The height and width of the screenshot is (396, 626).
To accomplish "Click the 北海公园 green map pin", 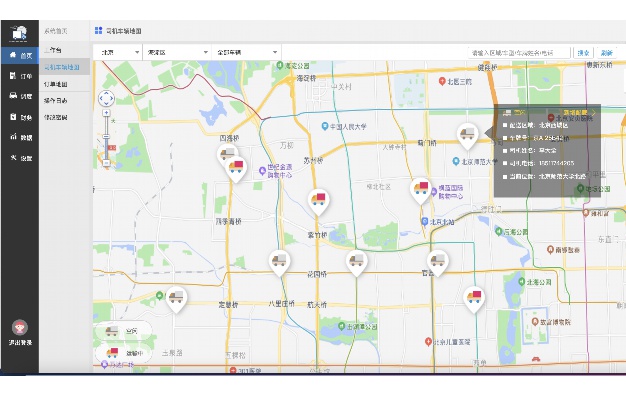I will pos(521,282).
